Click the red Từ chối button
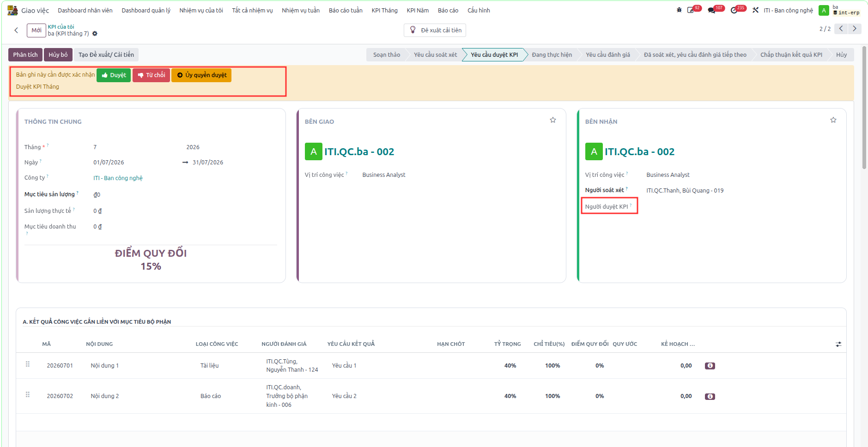The width and height of the screenshot is (868, 447). pyautogui.click(x=151, y=75)
